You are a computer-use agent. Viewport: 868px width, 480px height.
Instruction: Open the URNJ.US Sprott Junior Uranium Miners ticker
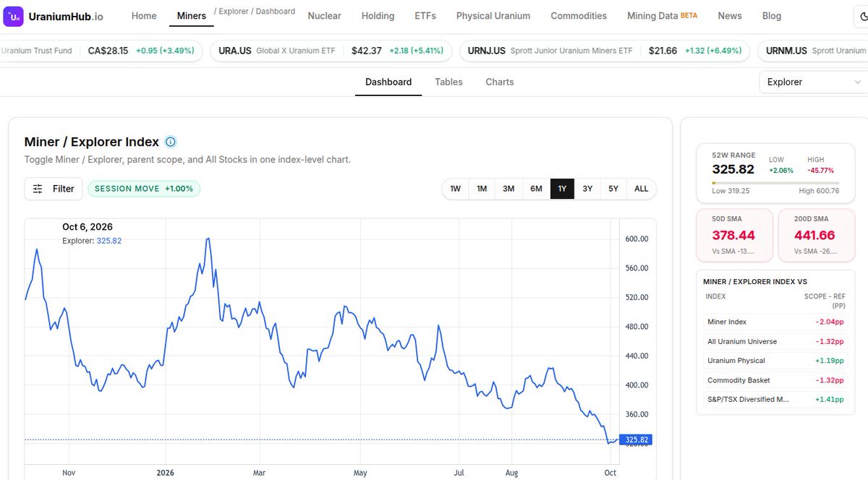pyautogui.click(x=605, y=51)
